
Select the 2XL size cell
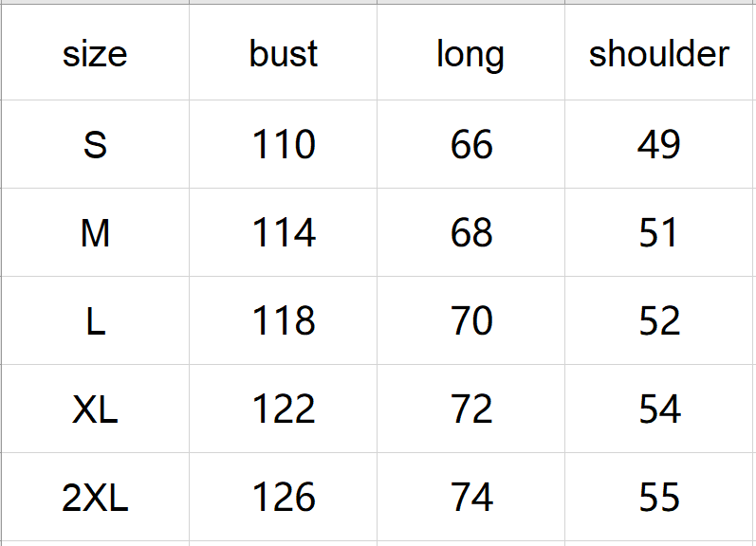click(95, 498)
